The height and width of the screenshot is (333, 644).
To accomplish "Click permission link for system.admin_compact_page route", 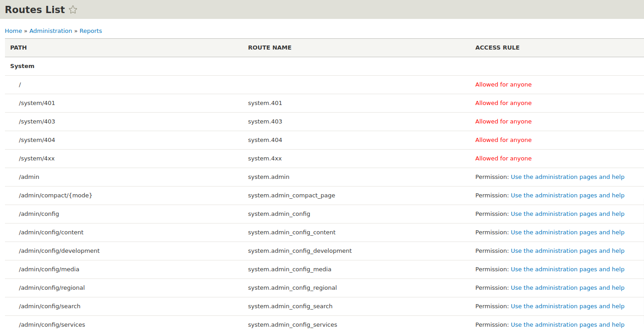I will [x=567, y=196].
